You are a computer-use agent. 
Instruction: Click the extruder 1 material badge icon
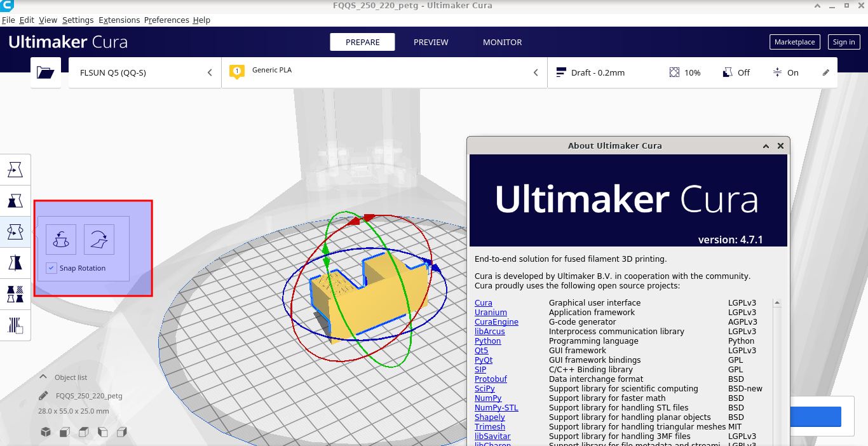pyautogui.click(x=237, y=72)
